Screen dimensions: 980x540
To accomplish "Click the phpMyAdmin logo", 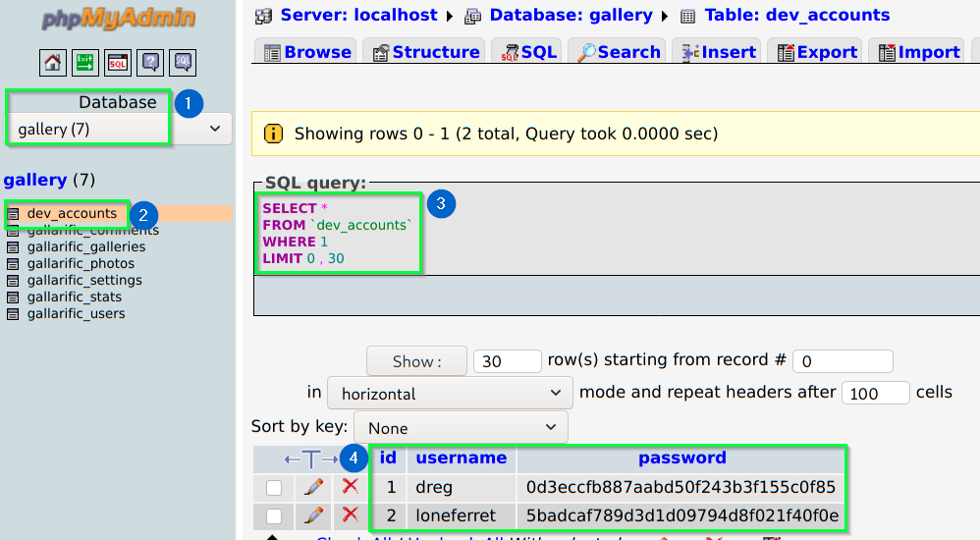I will [118, 19].
